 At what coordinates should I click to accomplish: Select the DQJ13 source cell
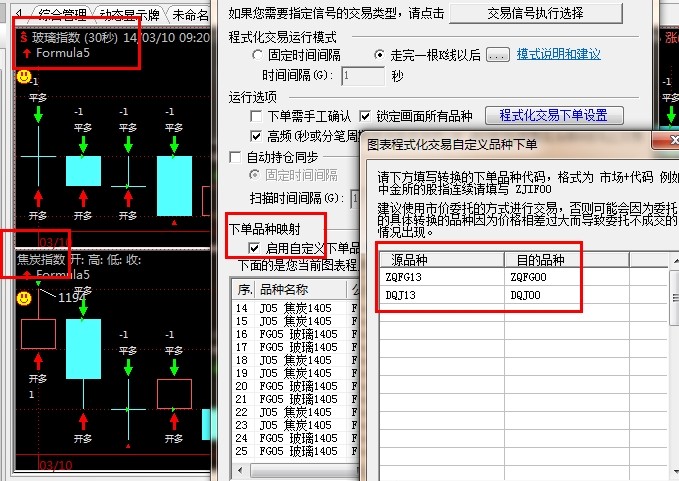(442, 295)
